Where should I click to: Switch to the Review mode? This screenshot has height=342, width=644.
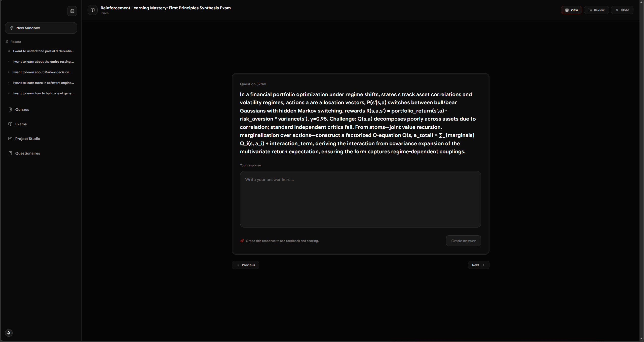[x=596, y=10]
